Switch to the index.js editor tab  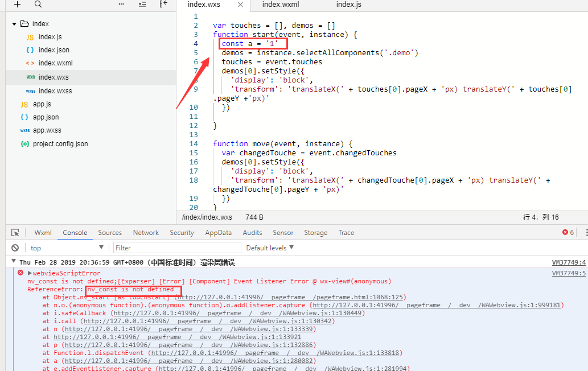(349, 5)
